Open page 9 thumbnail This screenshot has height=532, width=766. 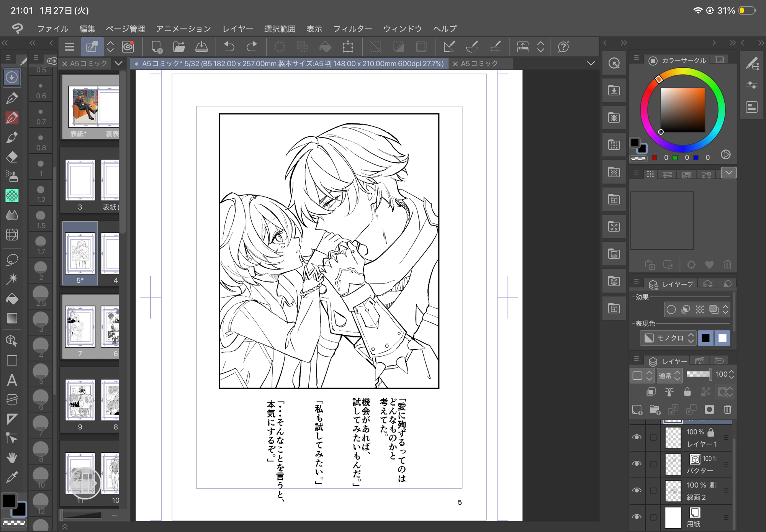click(80, 400)
